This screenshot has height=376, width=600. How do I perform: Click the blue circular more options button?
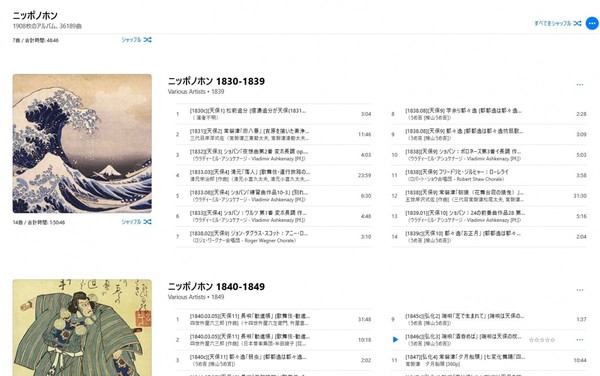pos(592,23)
